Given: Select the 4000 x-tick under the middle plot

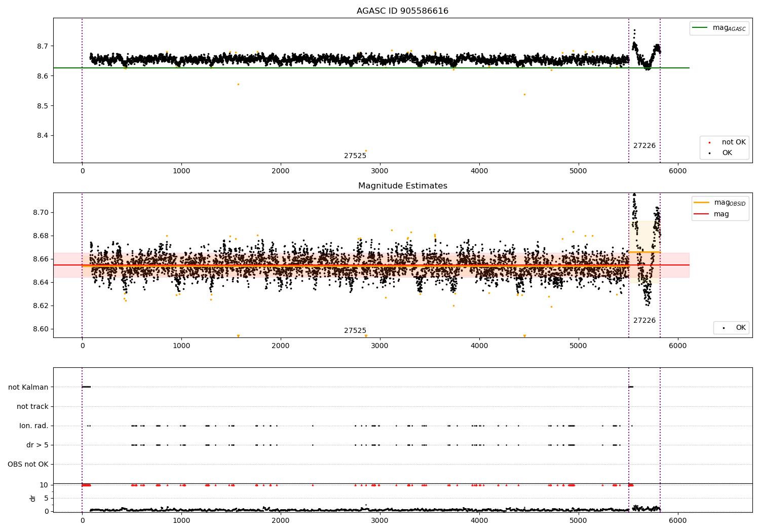Looking at the screenshot, I should coord(479,346).
